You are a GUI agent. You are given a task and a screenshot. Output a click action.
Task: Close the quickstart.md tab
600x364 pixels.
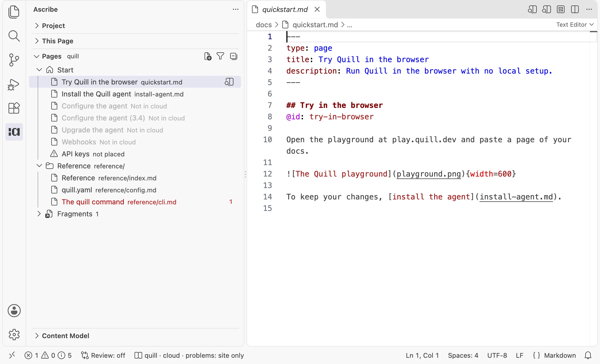coord(317,10)
